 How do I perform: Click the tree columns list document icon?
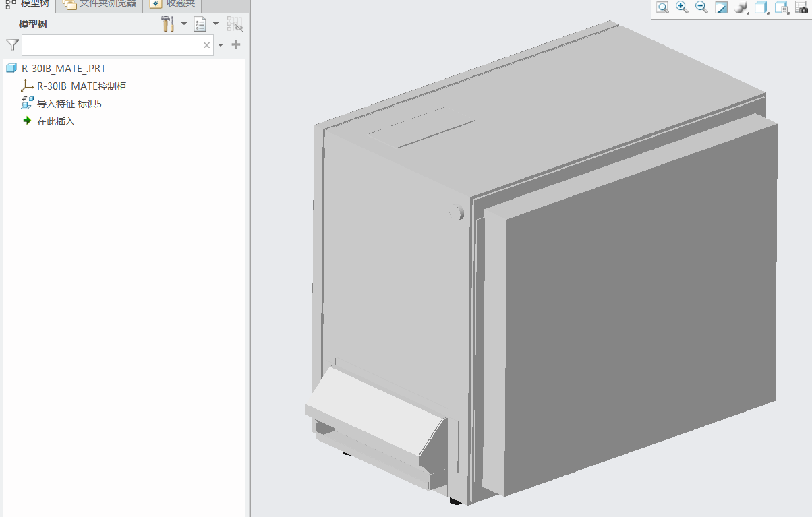200,24
